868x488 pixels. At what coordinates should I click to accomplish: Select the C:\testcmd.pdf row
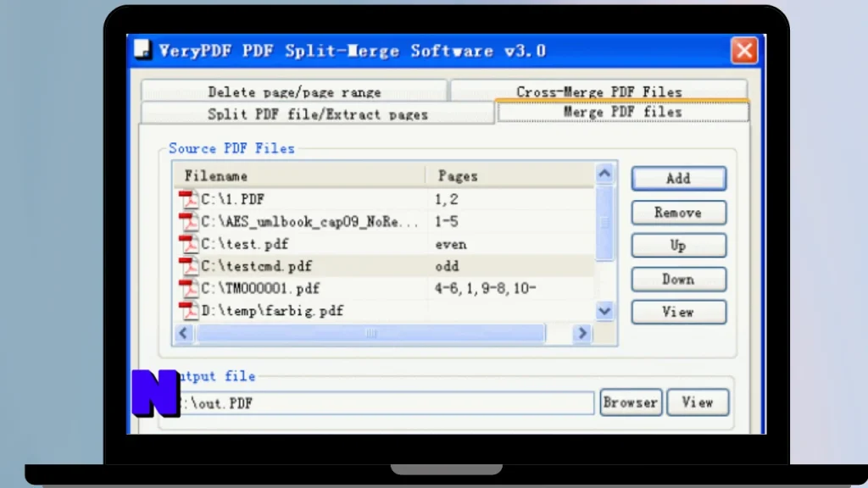pyautogui.click(x=384, y=266)
